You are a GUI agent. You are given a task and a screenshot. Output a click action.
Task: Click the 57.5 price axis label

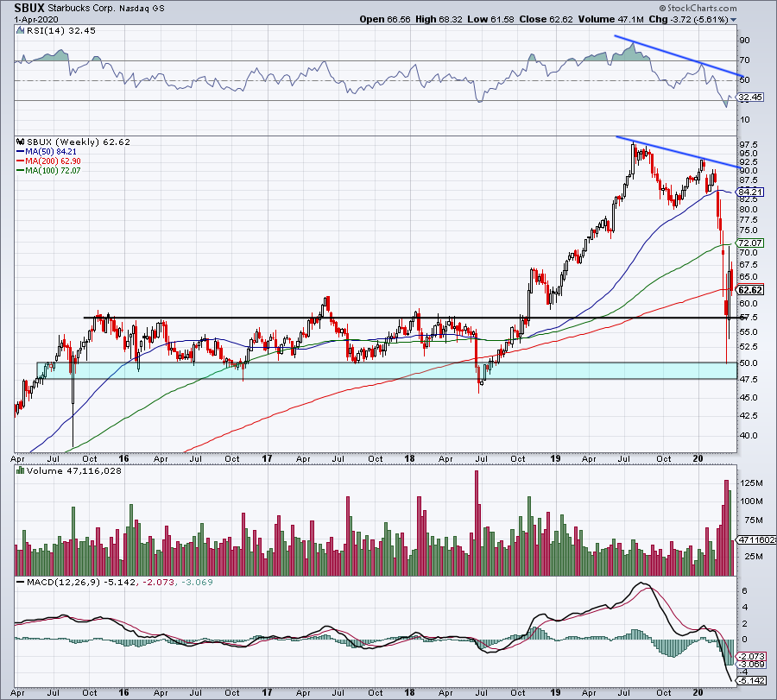click(749, 317)
